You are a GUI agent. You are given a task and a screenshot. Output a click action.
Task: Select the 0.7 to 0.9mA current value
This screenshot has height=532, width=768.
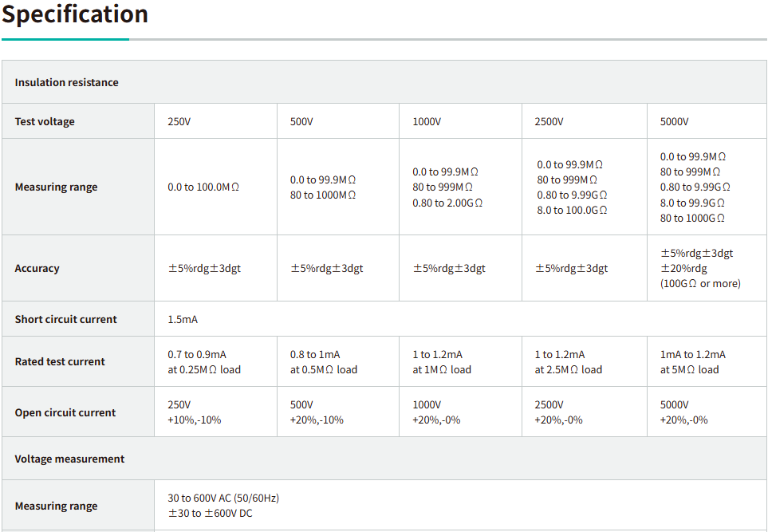point(197,354)
